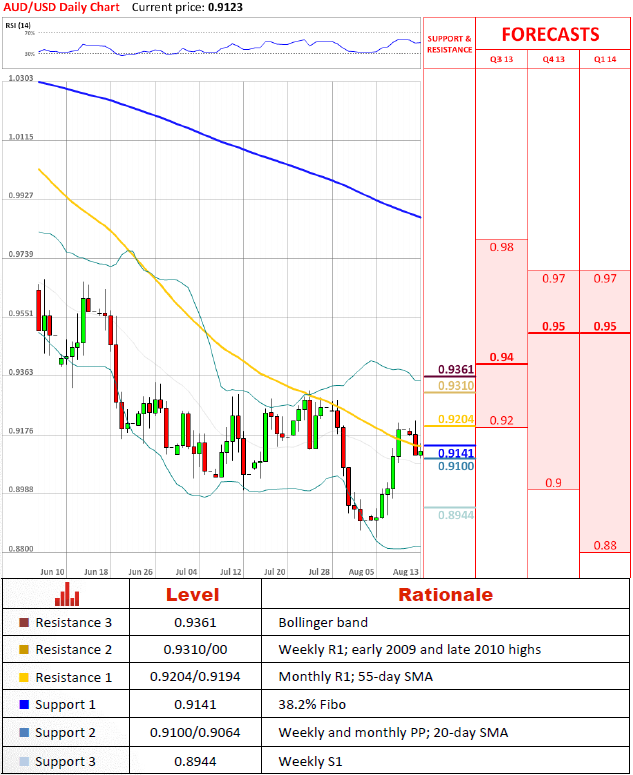Click the Jun 18 date axis label
Viewport: 633px width, 775px height.
(96, 572)
